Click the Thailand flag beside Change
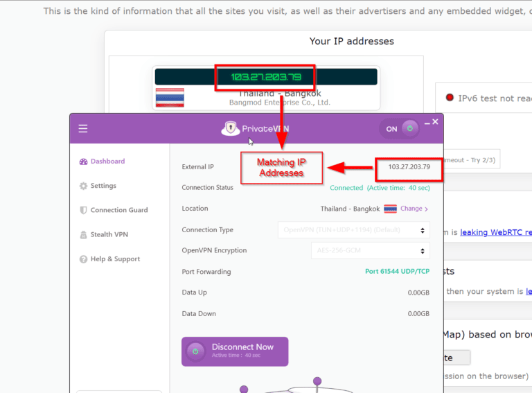This screenshot has width=532, height=393. pos(390,209)
